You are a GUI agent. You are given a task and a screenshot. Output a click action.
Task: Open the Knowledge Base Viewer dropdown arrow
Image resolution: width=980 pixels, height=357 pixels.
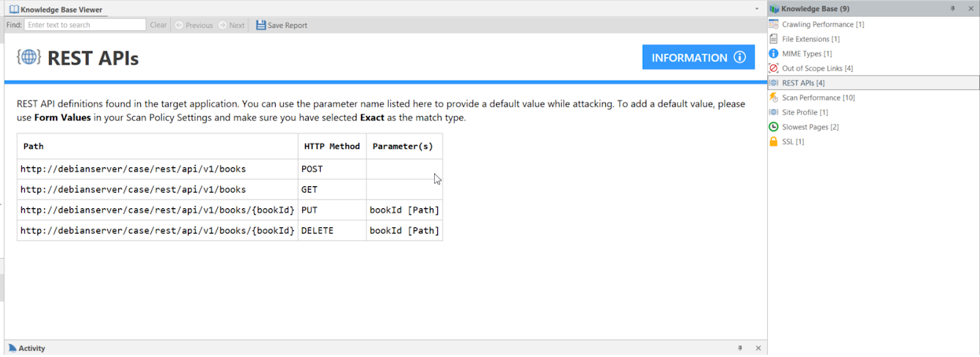757,9
